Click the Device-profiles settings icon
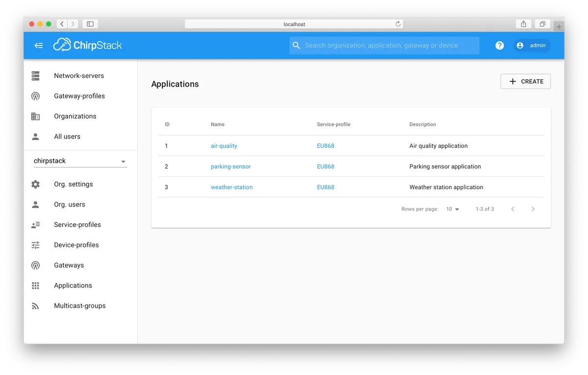This screenshot has height=375, width=588. [x=35, y=245]
